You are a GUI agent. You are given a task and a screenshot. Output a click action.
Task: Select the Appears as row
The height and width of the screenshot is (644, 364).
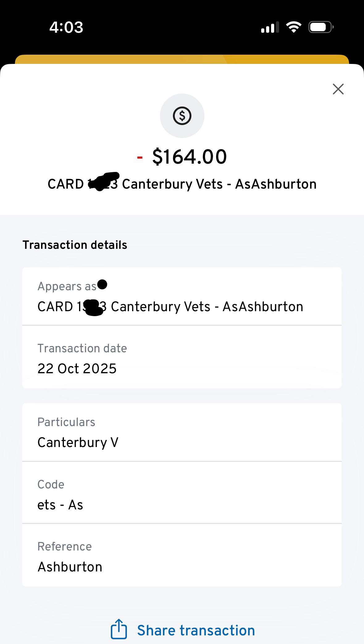coord(182,296)
